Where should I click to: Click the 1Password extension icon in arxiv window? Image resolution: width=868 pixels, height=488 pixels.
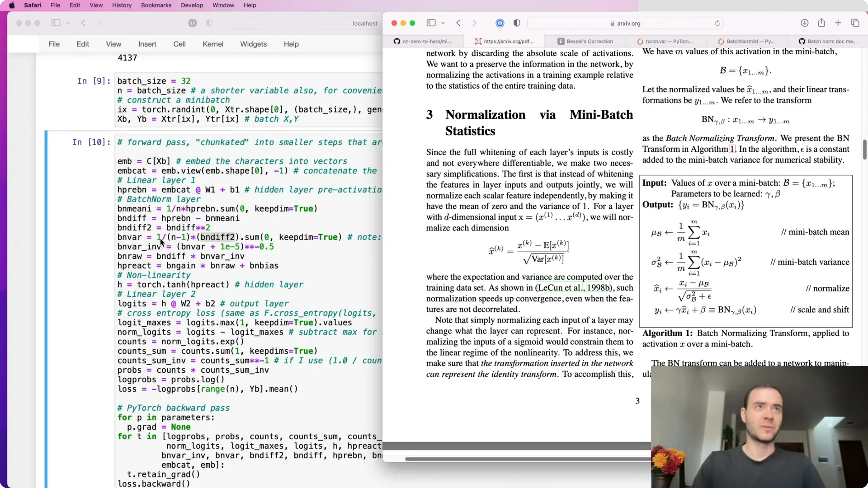[500, 23]
